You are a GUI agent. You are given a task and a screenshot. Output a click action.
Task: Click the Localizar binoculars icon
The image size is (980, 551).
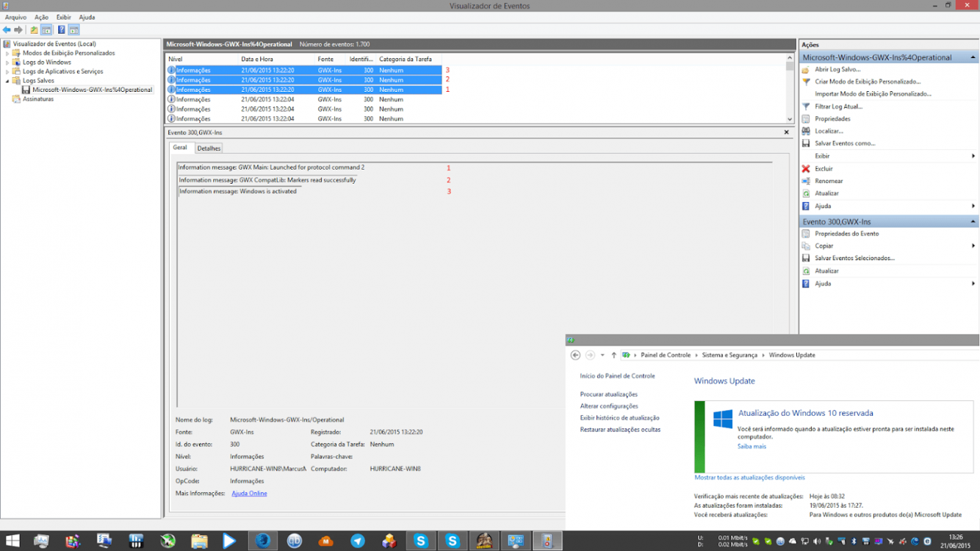click(806, 131)
